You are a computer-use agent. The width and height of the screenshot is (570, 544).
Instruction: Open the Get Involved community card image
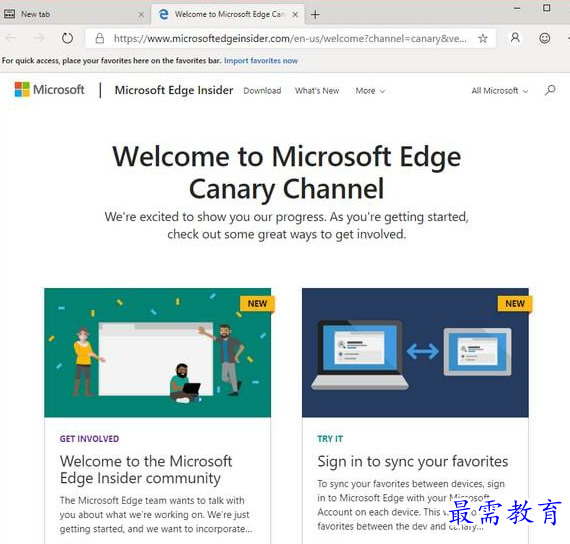pos(157,352)
